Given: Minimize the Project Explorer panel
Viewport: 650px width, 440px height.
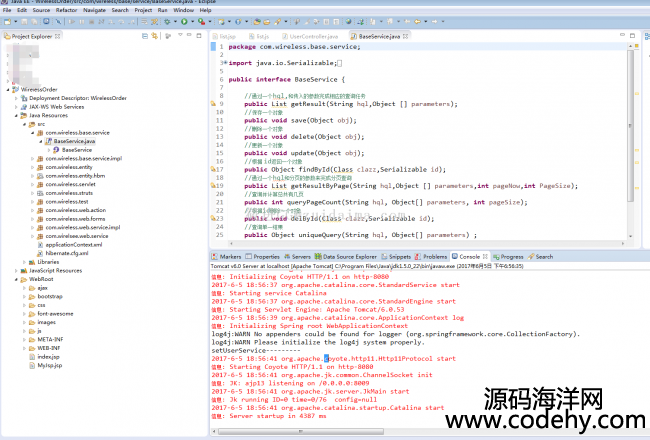Looking at the screenshot, I should (x=189, y=36).
